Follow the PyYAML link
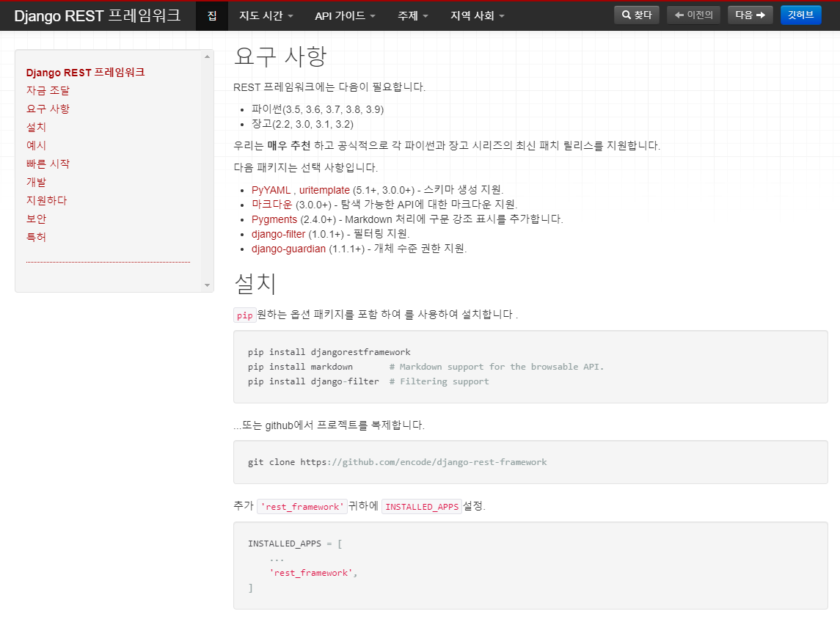The width and height of the screenshot is (840, 622). (271, 190)
